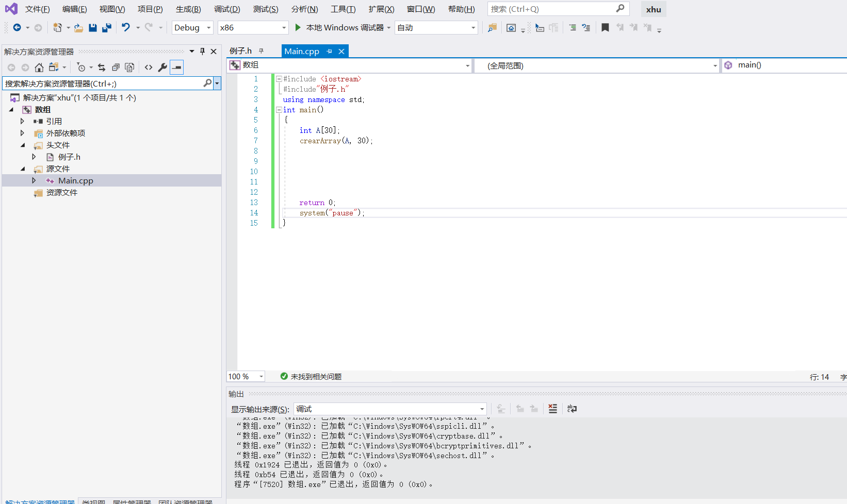Collapse the main() function outline at line 4
The width and height of the screenshot is (847, 504).
[x=279, y=110]
